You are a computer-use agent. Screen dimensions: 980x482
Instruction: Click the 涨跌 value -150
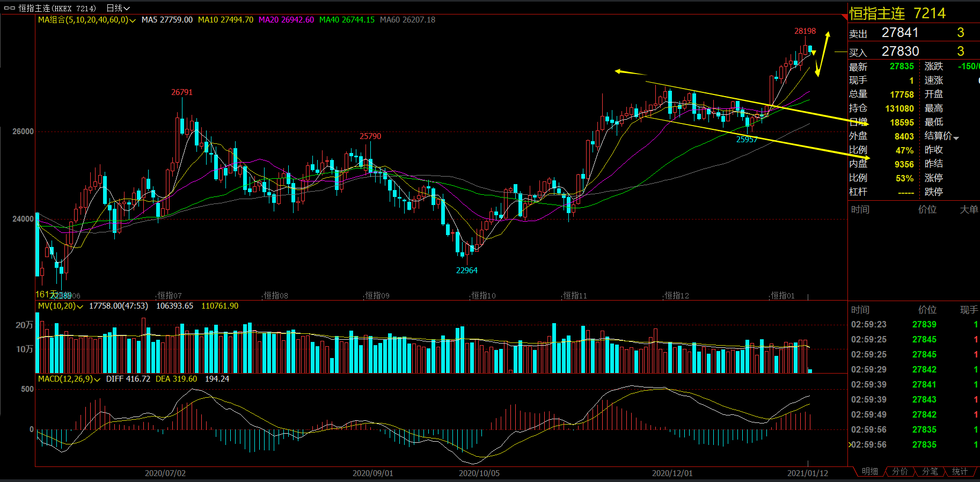(969, 67)
